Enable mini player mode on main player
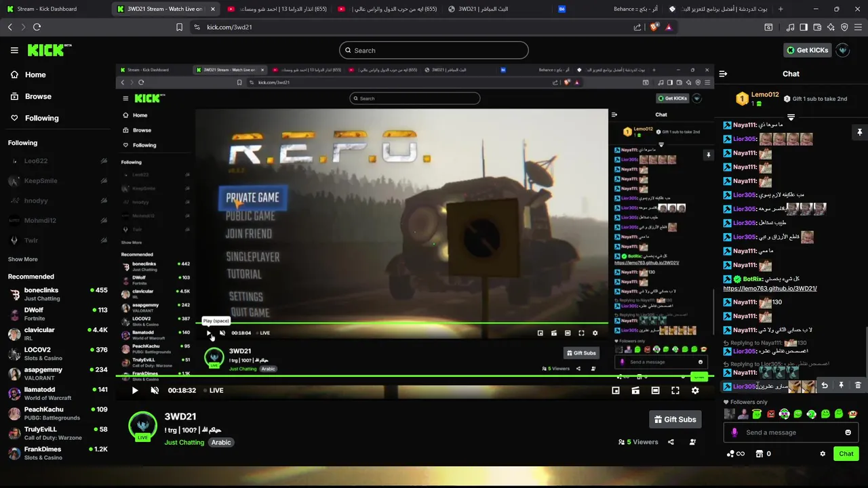Screen dimensions: 868x488 coord(616,390)
